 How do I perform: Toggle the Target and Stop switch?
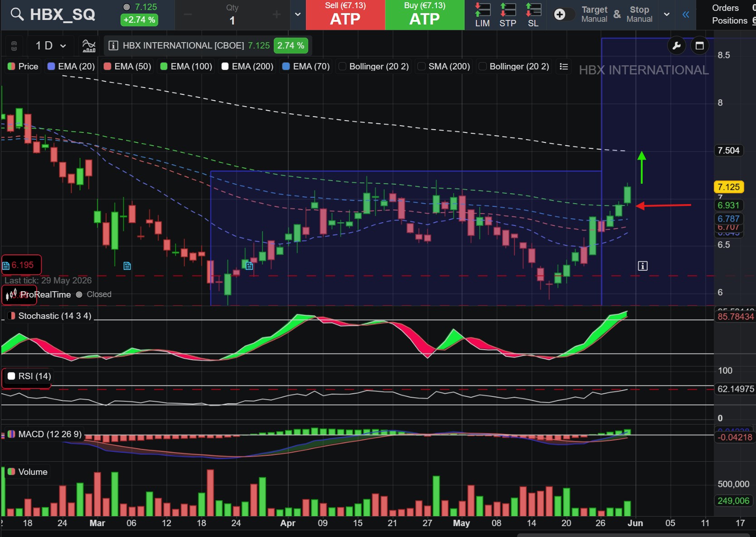[x=563, y=15]
